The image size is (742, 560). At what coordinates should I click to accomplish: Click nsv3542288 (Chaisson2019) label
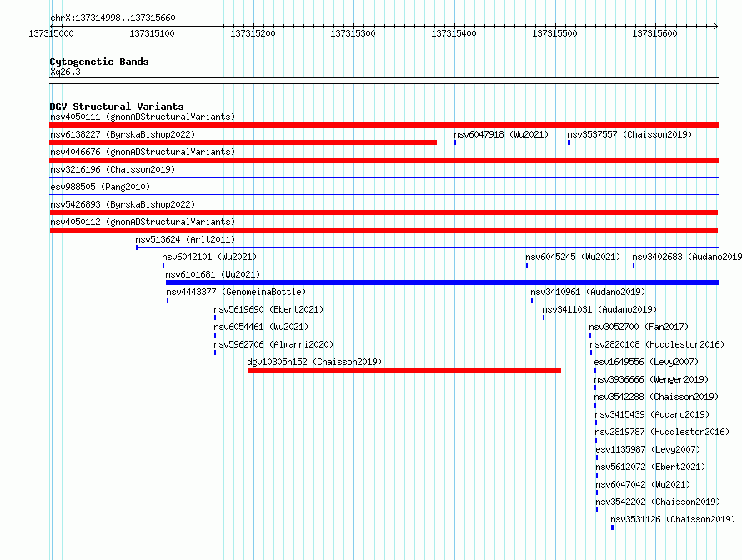click(x=656, y=397)
